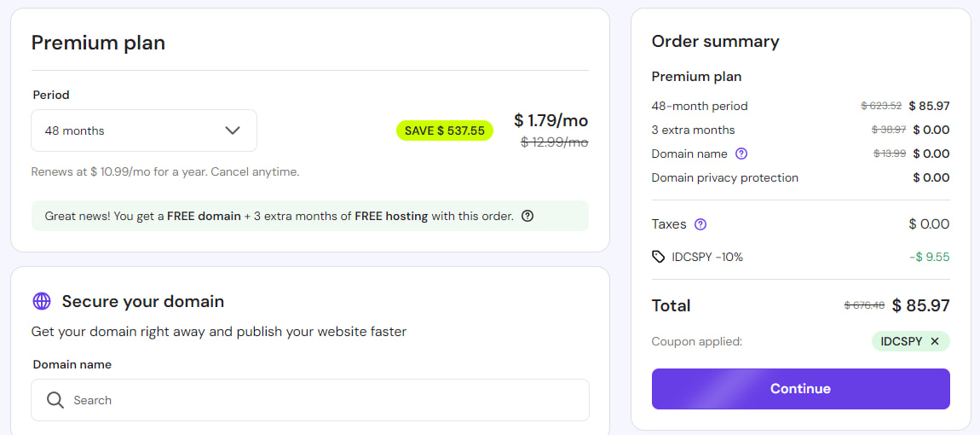Click the Domain privacy protection line
Image resolution: width=980 pixels, height=435 pixels.
724,177
